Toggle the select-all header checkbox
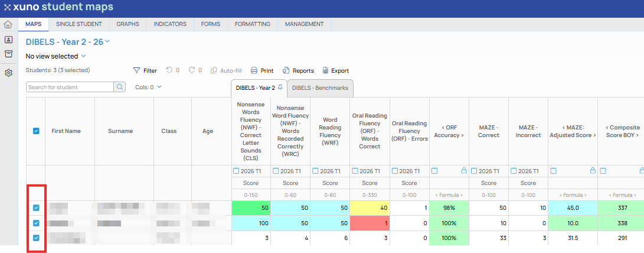Image resolution: width=644 pixels, height=253 pixels. click(x=36, y=131)
